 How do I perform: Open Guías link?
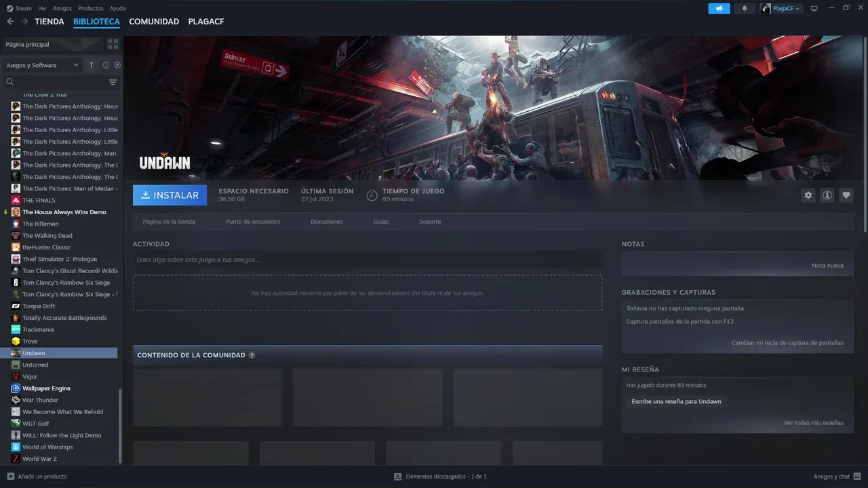click(381, 222)
